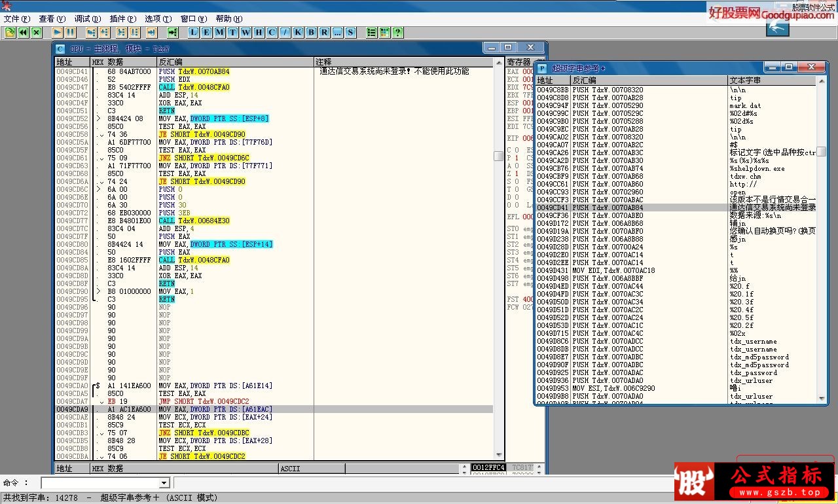Click the Close program X toolbar icon

37,32
